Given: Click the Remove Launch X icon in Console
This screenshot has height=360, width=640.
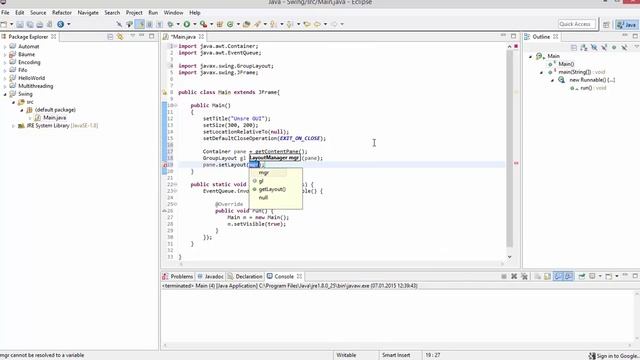Looking at the screenshot, I should (514, 276).
